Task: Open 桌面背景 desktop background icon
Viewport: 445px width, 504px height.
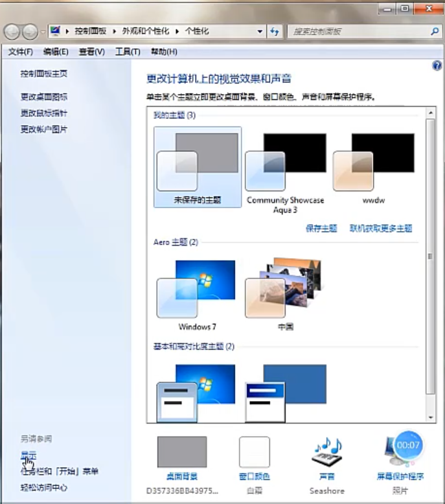Action: [181, 453]
